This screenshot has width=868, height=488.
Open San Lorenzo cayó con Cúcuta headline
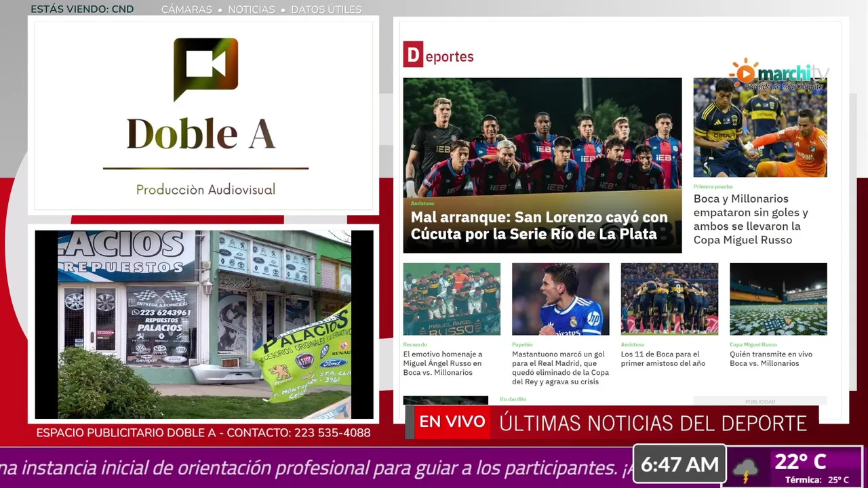(x=539, y=226)
